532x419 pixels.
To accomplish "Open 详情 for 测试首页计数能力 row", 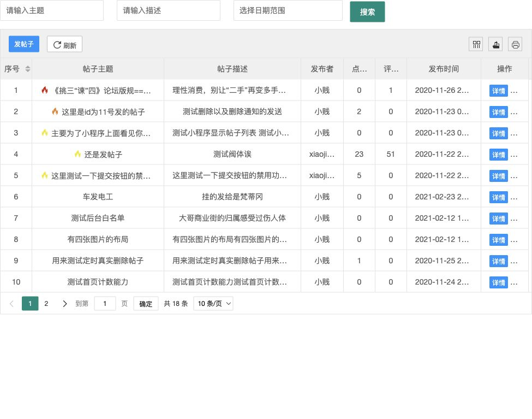I will [498, 282].
